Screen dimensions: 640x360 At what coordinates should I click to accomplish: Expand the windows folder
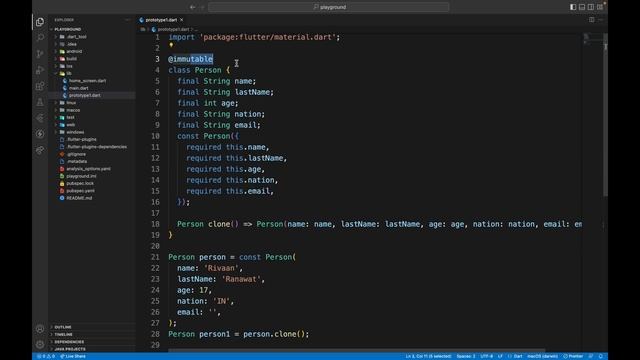tap(75, 132)
